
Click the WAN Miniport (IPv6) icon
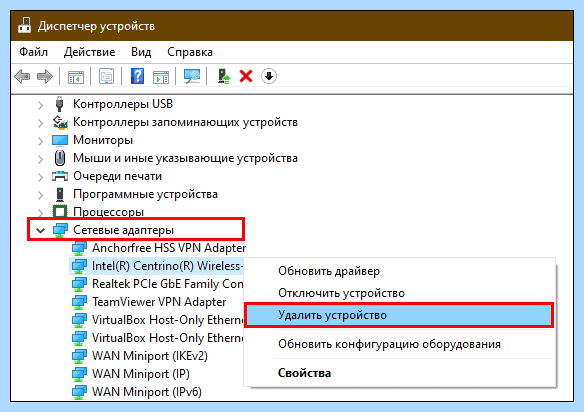79,392
